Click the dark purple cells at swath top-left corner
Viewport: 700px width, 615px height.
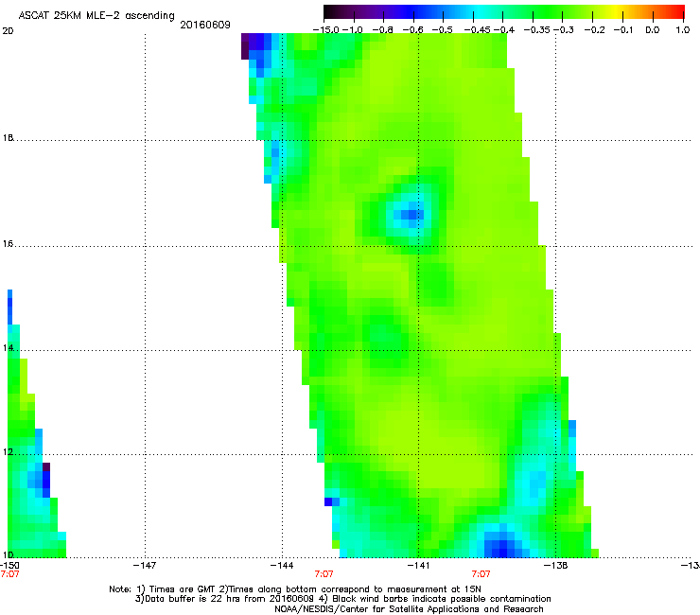245,46
